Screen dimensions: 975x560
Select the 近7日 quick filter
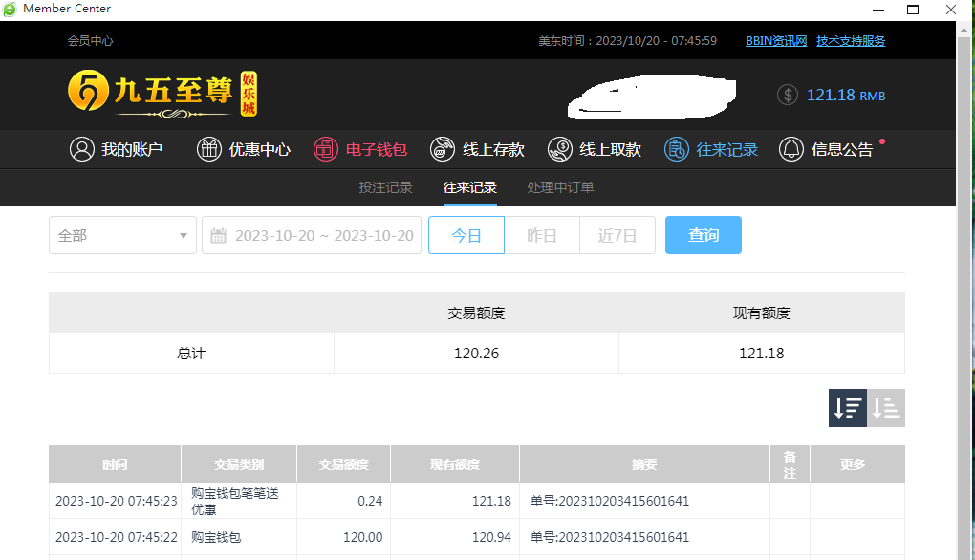617,235
